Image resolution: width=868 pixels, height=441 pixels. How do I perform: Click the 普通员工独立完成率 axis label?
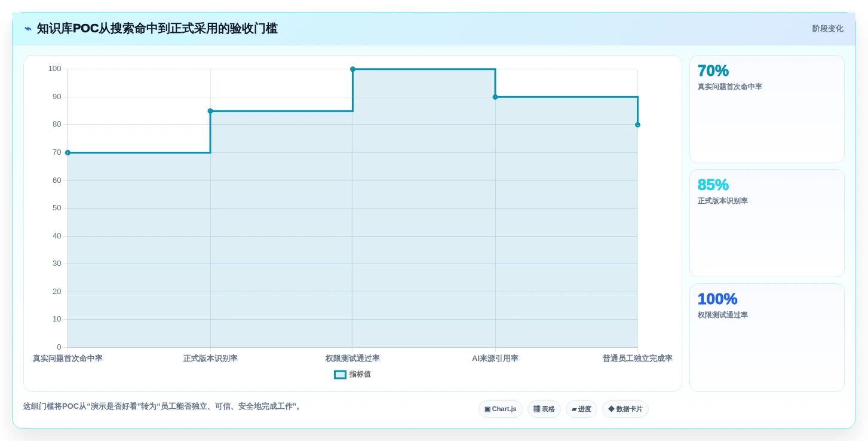[637, 358]
